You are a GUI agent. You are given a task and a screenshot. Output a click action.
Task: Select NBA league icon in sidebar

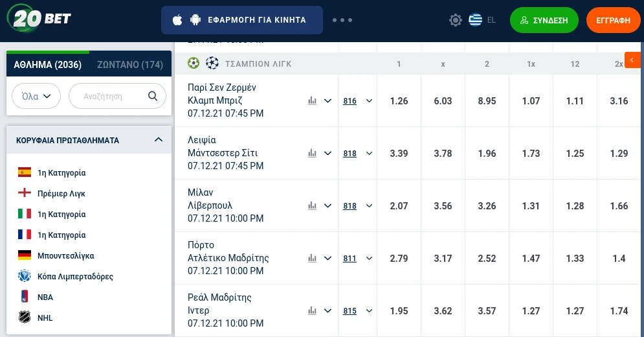click(25, 297)
